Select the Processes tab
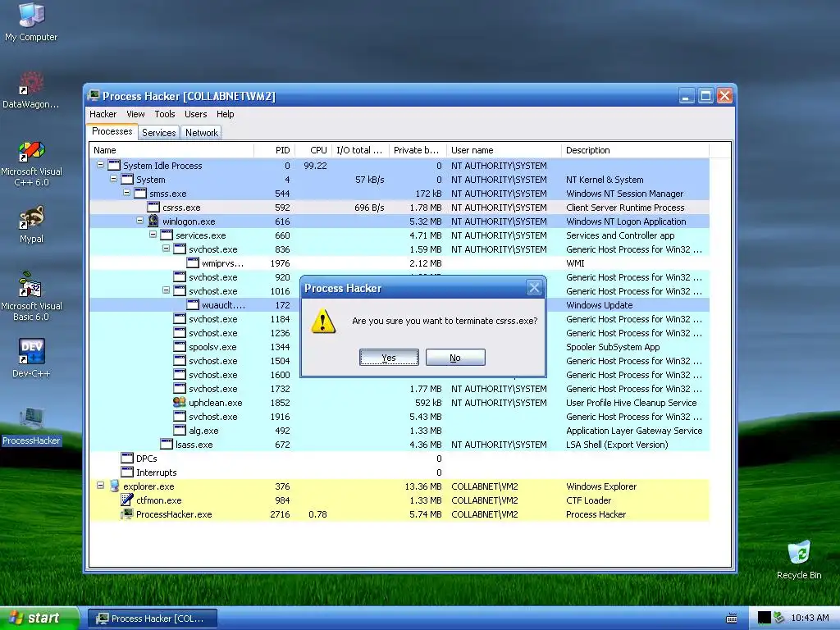 (x=112, y=131)
